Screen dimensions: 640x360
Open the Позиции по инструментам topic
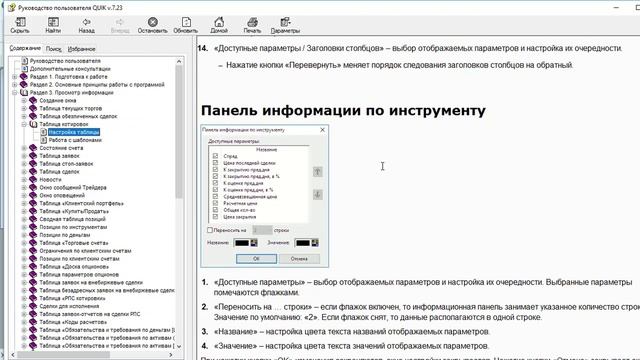click(x=73, y=227)
